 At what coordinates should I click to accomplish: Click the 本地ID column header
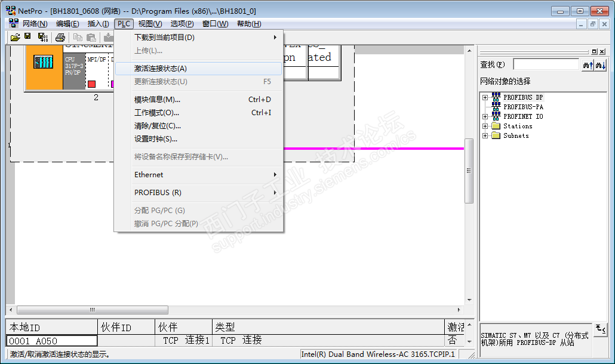point(51,327)
